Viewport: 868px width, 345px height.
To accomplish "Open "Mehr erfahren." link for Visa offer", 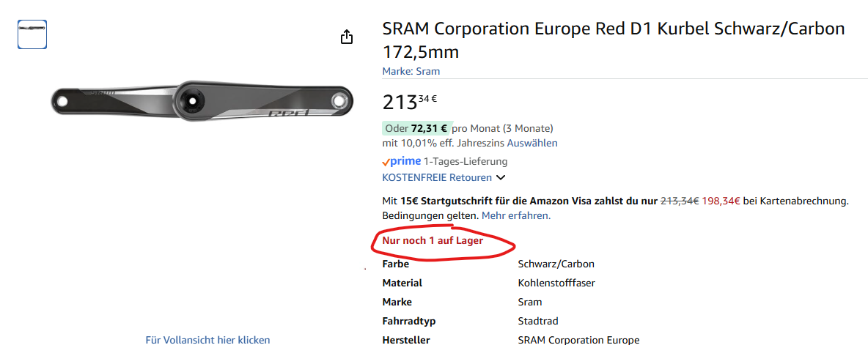I will click(x=515, y=215).
